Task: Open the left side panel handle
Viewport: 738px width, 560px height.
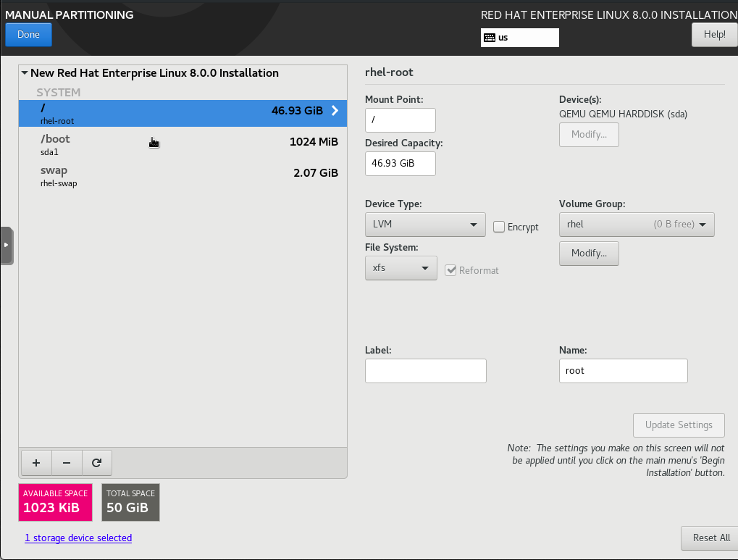Action: pyautogui.click(x=6, y=246)
